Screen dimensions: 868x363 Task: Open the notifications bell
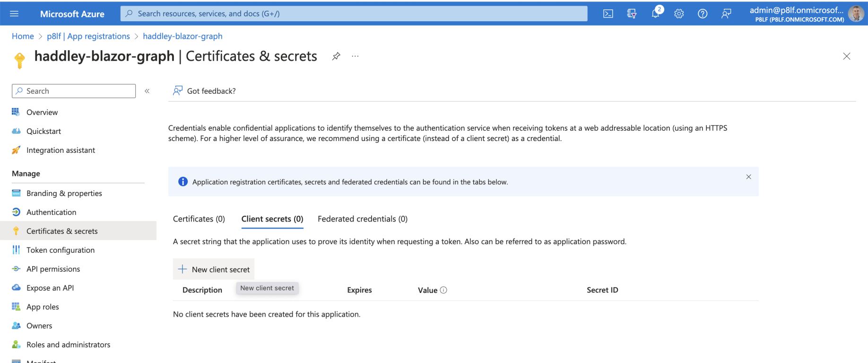pos(655,14)
